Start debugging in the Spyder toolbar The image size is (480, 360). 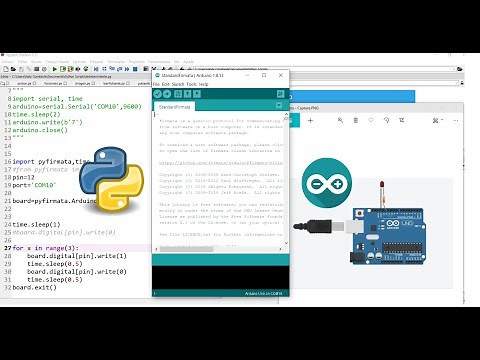(x=96, y=69)
